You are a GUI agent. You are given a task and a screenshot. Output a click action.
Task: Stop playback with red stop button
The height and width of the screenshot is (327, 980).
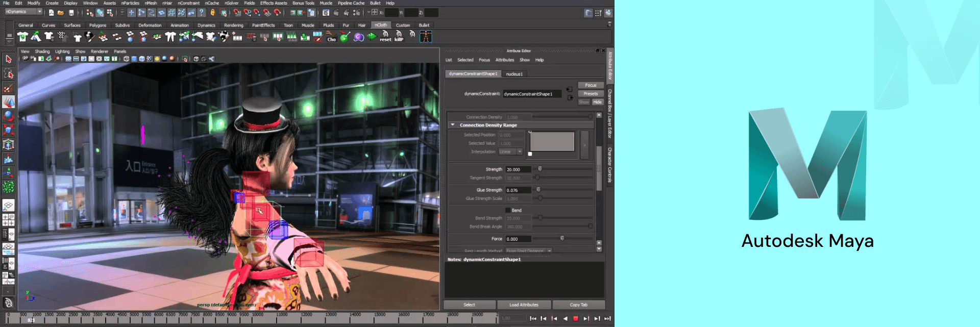coord(575,318)
